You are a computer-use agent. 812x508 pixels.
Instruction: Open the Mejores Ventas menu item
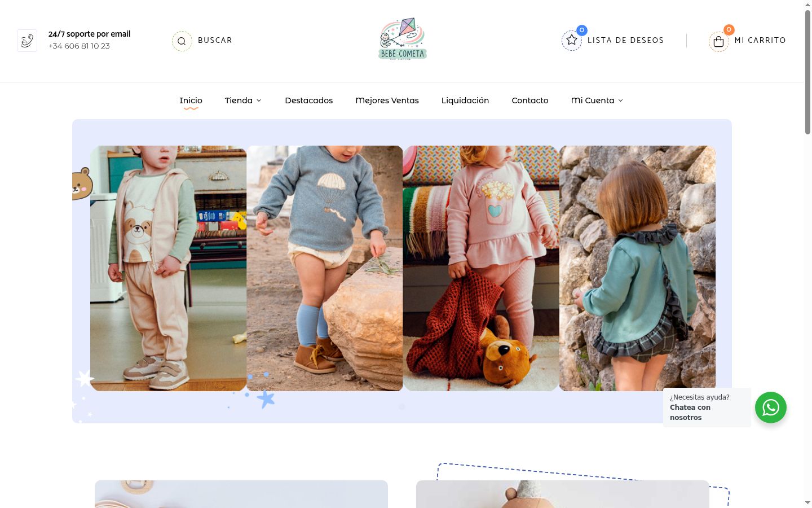pyautogui.click(x=387, y=100)
